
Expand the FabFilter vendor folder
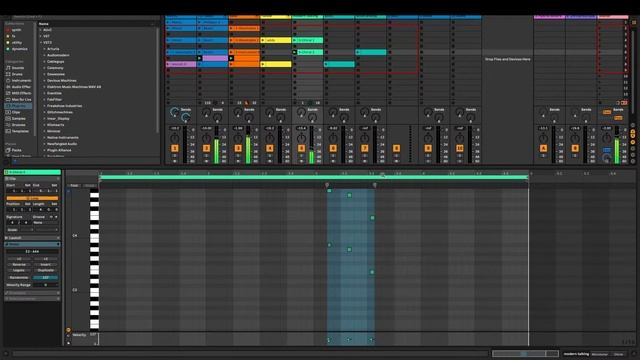(44, 100)
